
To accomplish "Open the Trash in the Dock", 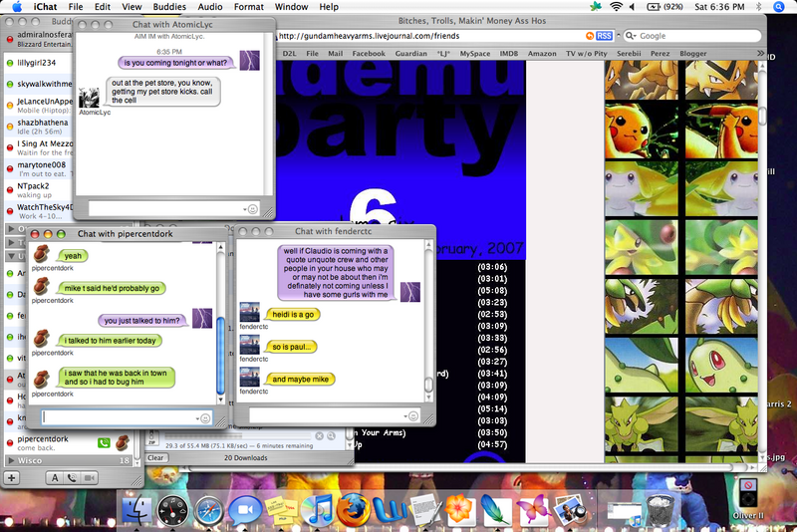I will pos(661,510).
